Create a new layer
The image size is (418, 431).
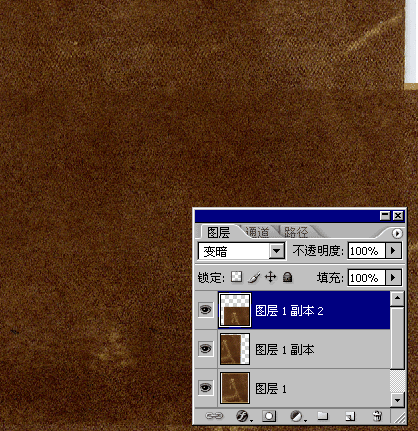350,416
